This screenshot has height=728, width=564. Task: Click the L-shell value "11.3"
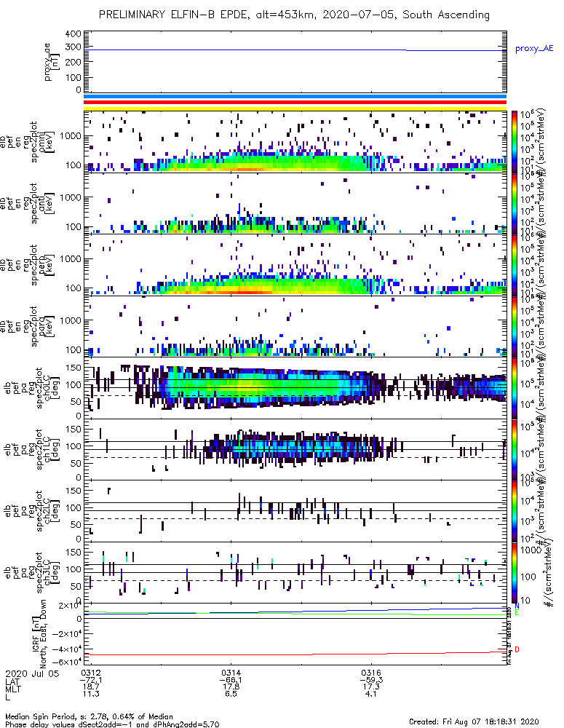pyautogui.click(x=90, y=694)
